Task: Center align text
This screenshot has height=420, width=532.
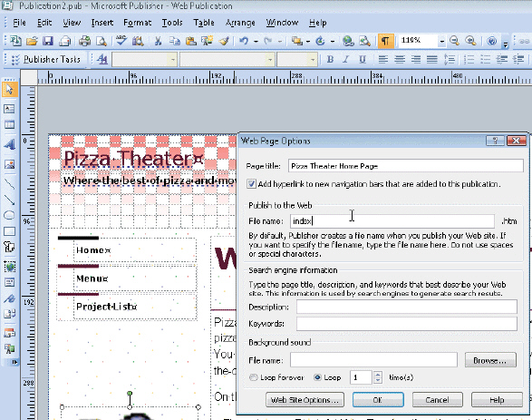Action: pos(400,60)
